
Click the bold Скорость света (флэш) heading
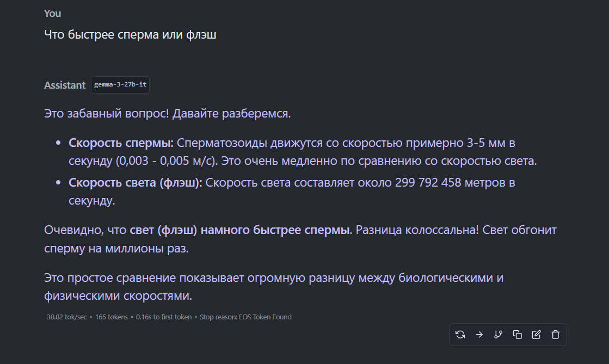coord(135,183)
